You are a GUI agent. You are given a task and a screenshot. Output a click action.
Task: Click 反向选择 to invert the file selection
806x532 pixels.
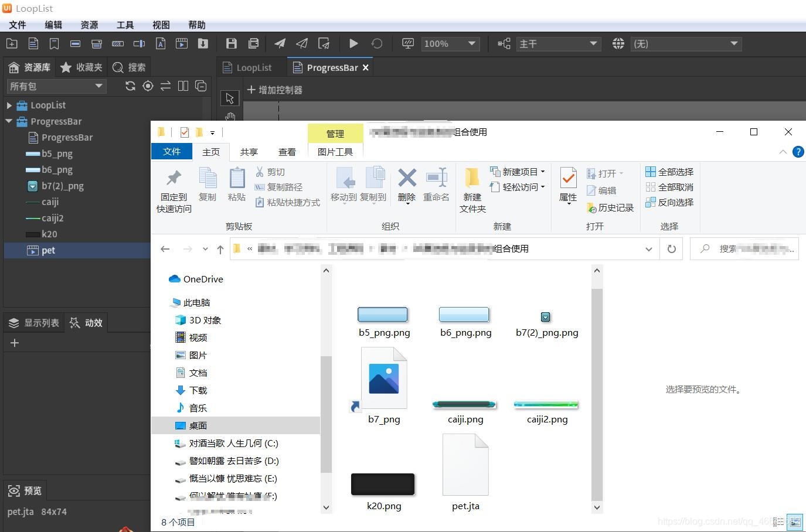tap(669, 202)
